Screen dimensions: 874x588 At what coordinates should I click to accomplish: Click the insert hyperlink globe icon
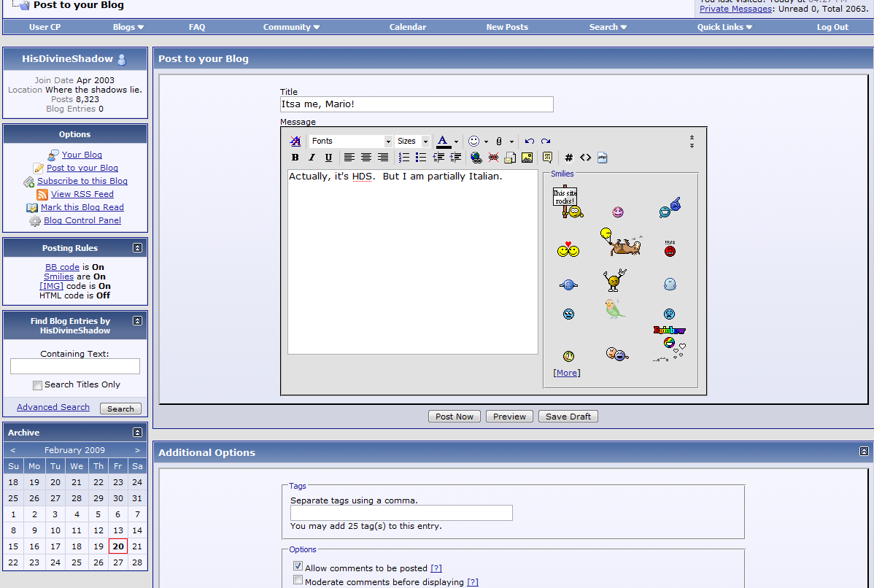476,158
